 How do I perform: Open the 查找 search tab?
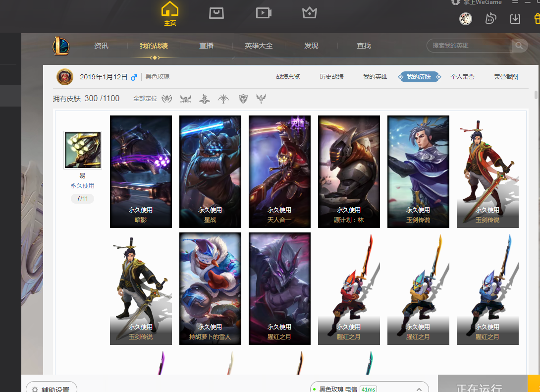[x=364, y=46]
